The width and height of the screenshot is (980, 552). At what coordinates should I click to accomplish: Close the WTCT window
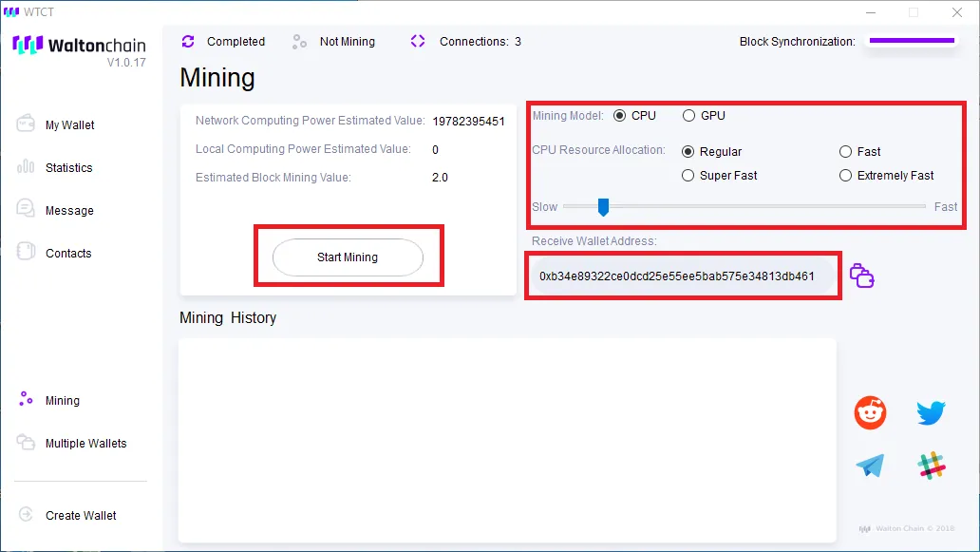(x=957, y=12)
